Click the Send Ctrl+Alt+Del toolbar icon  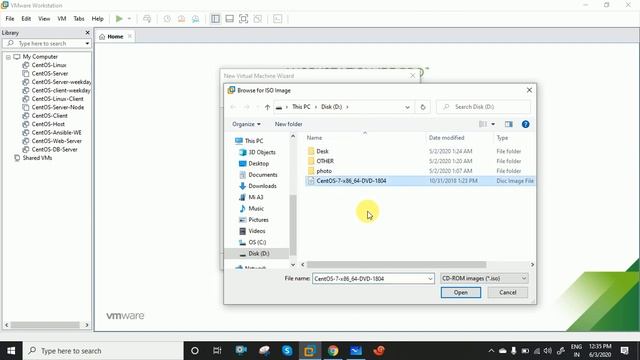coord(147,19)
